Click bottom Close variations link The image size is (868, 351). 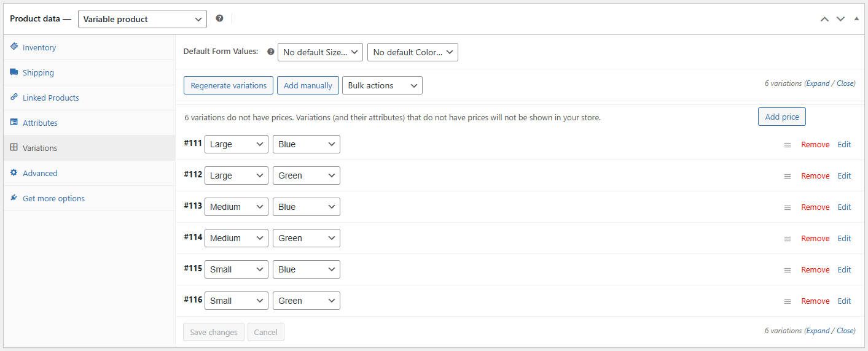845,331
